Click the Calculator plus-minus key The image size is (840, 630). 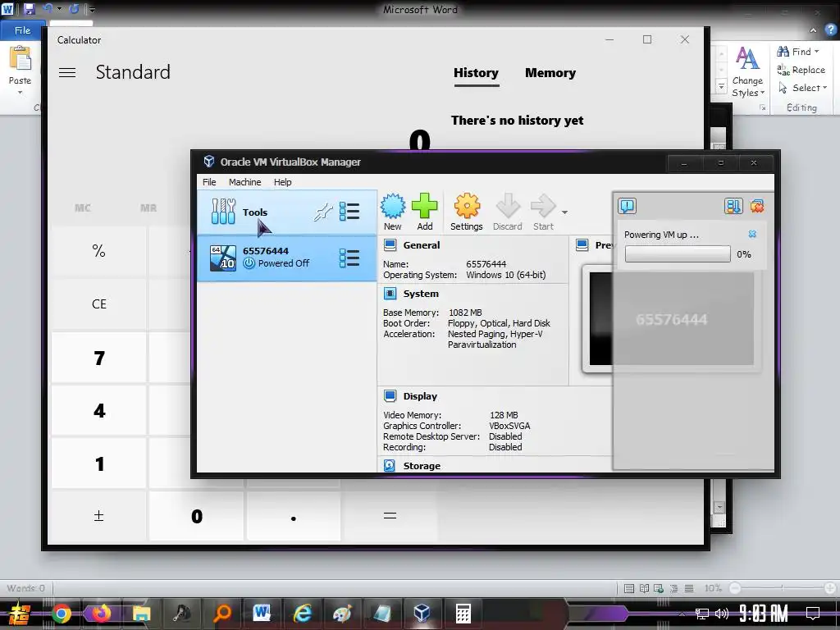click(98, 517)
